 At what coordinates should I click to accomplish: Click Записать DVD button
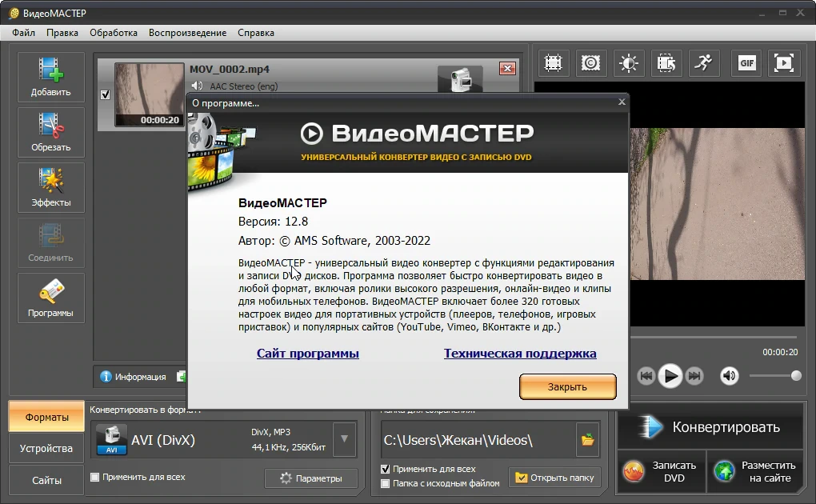tap(662, 472)
